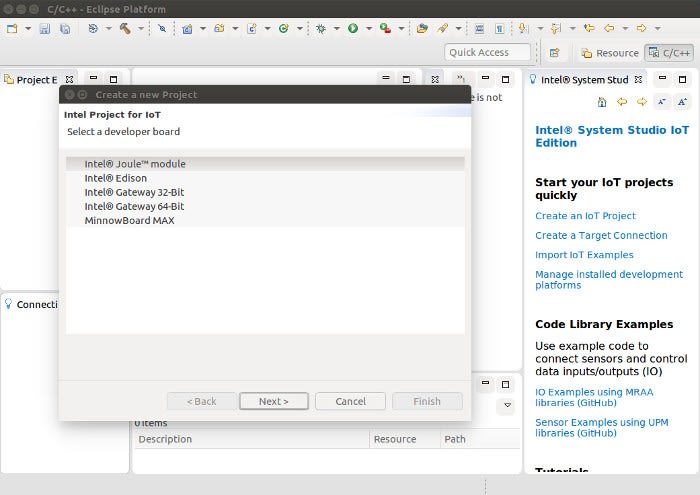The image size is (700, 495).
Task: Click the New Source Folder icon
Action: click(219, 29)
